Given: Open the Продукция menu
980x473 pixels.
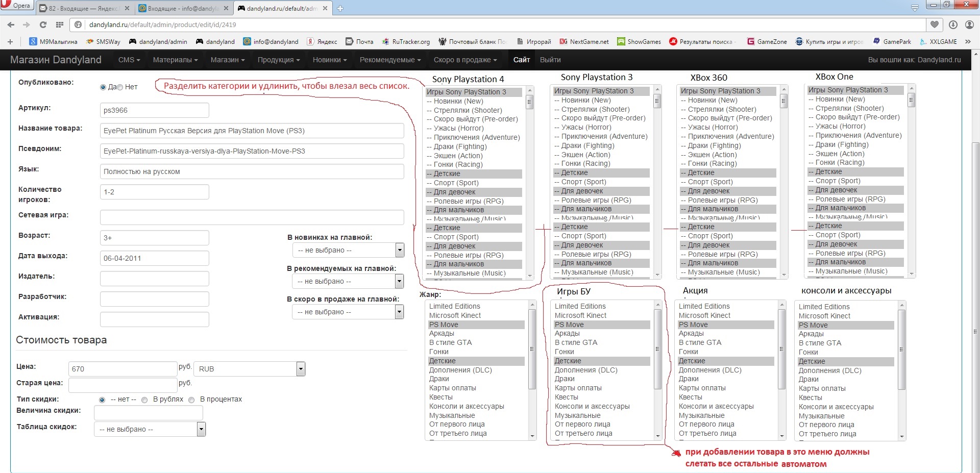Looking at the screenshot, I should point(279,60).
